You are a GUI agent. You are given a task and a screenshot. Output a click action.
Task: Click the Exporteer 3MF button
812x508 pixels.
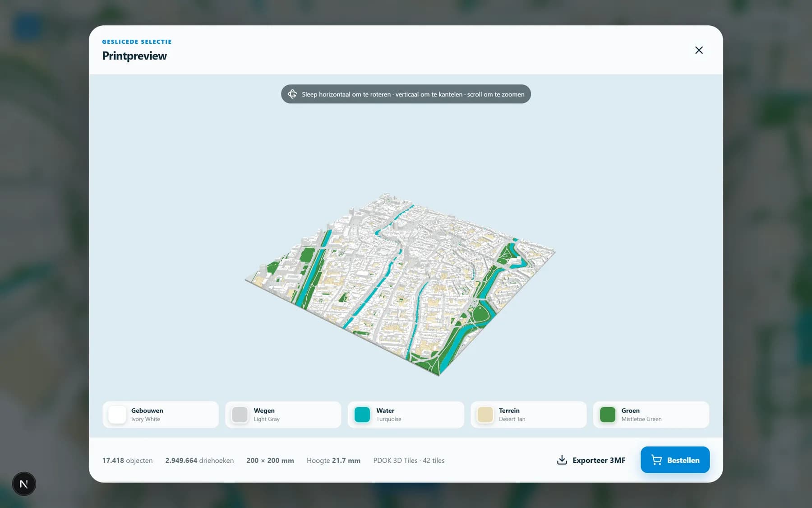pyautogui.click(x=591, y=460)
